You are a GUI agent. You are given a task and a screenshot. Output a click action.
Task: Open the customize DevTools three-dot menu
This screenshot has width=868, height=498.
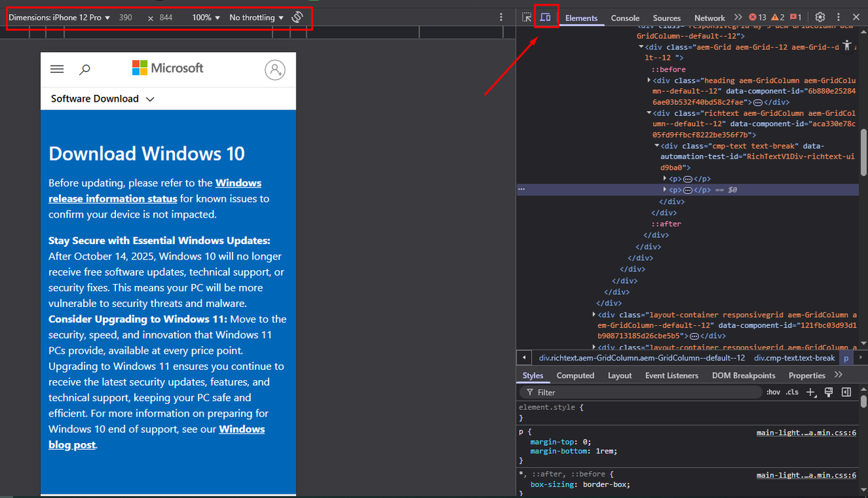click(x=838, y=18)
